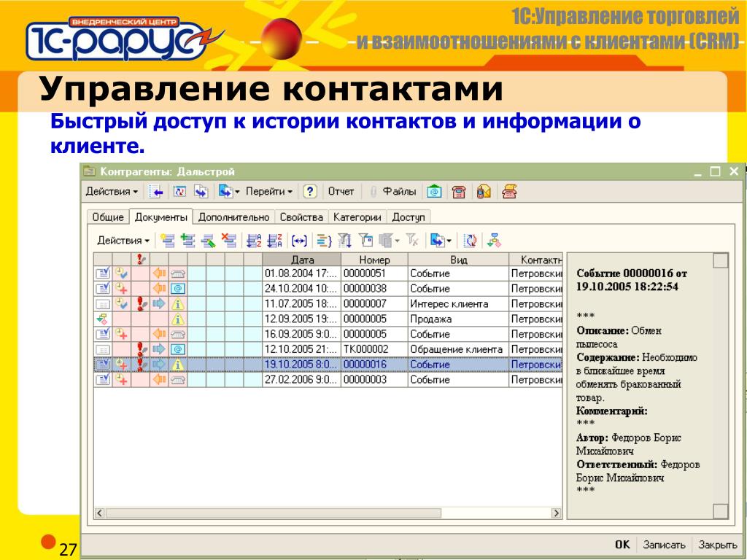The height and width of the screenshot is (560, 747).
Task: Switch to the Категории tab
Action: (357, 217)
